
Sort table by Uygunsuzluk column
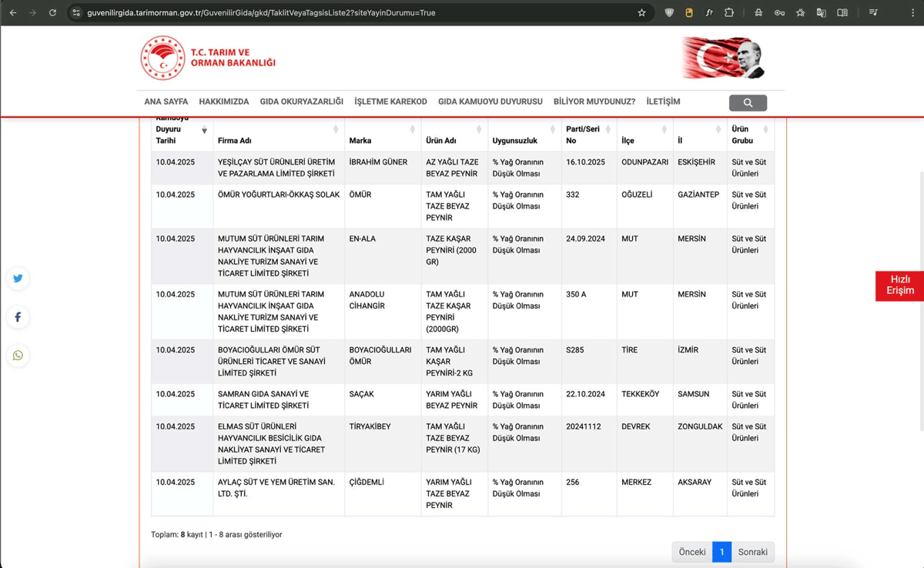click(524, 135)
